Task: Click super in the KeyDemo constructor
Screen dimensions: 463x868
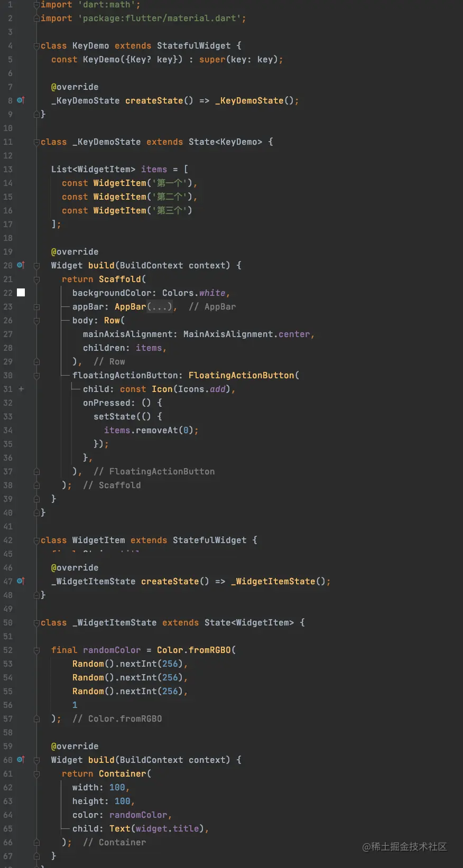Action: (212, 59)
